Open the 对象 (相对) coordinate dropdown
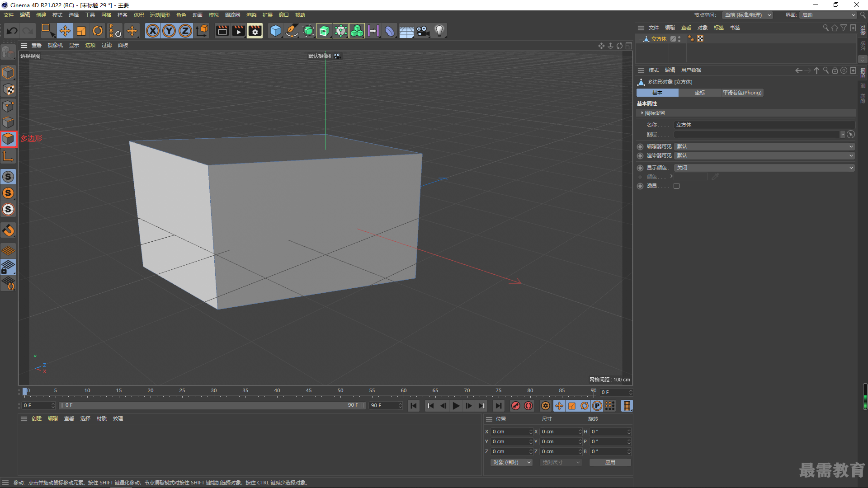868x488 pixels. coord(511,462)
